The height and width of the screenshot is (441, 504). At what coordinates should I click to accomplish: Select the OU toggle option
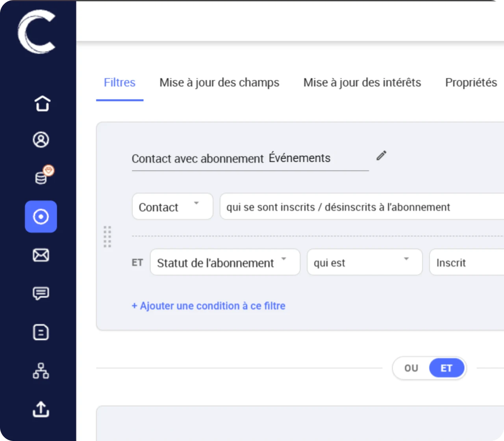[411, 368]
